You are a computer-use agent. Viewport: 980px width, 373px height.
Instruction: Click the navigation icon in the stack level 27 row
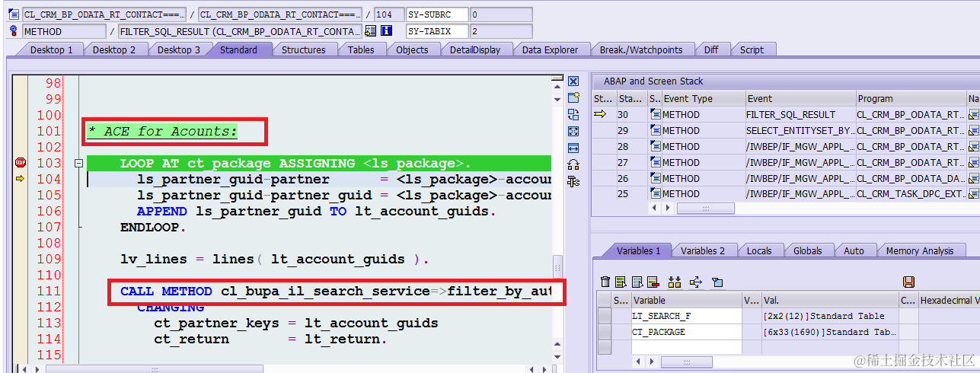[x=974, y=162]
